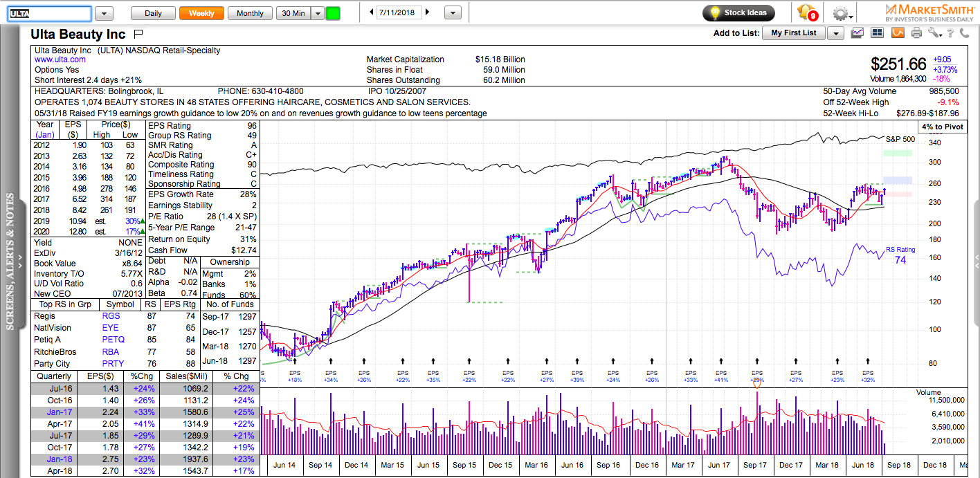Select the Weekly chart period
This screenshot has height=478, width=980.
click(x=201, y=13)
